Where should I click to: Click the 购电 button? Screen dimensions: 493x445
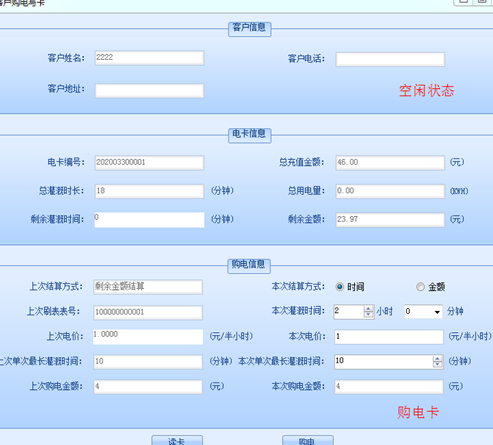point(308,440)
